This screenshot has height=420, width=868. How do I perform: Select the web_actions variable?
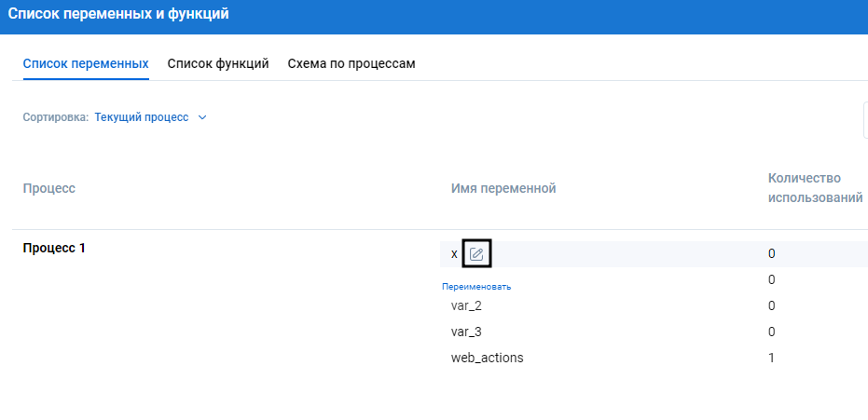[487, 358]
